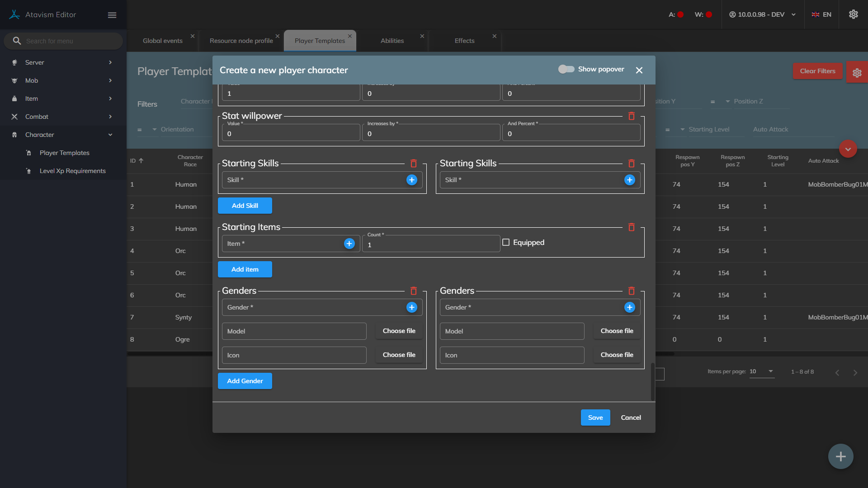Open items per page dropdown
The width and height of the screenshot is (868, 488).
tap(762, 371)
